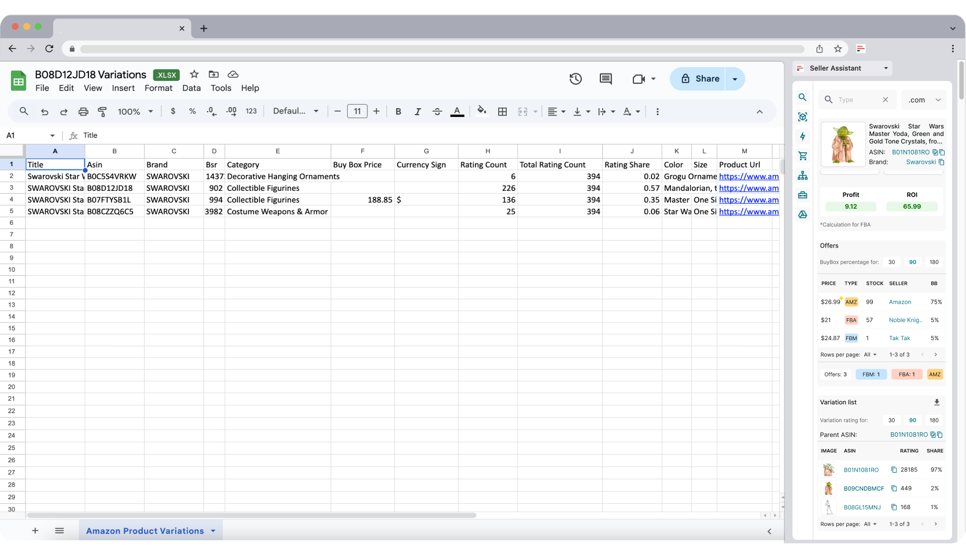966x560 pixels.
Task: Select the 90-day BuyBox percentage option
Action: 913,262
